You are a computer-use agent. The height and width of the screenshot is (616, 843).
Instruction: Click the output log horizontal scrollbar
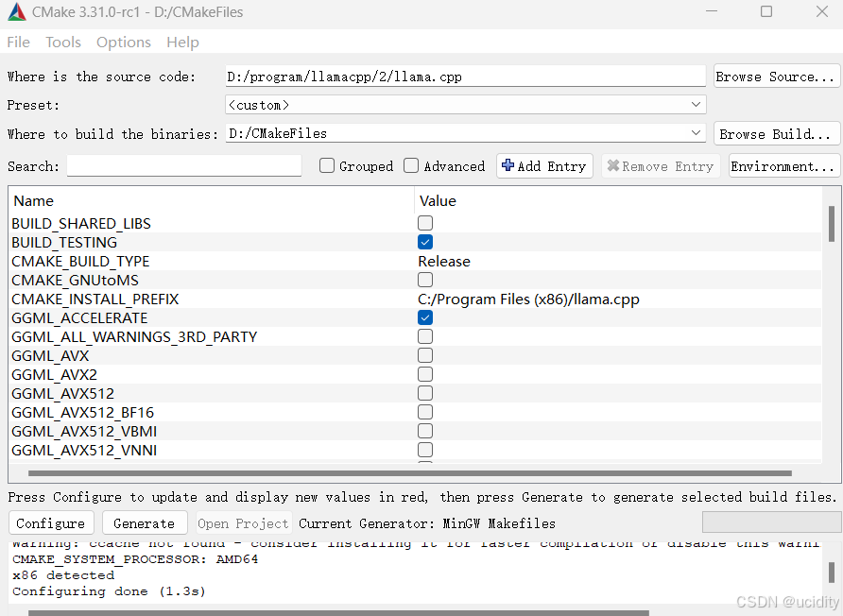coord(338,613)
